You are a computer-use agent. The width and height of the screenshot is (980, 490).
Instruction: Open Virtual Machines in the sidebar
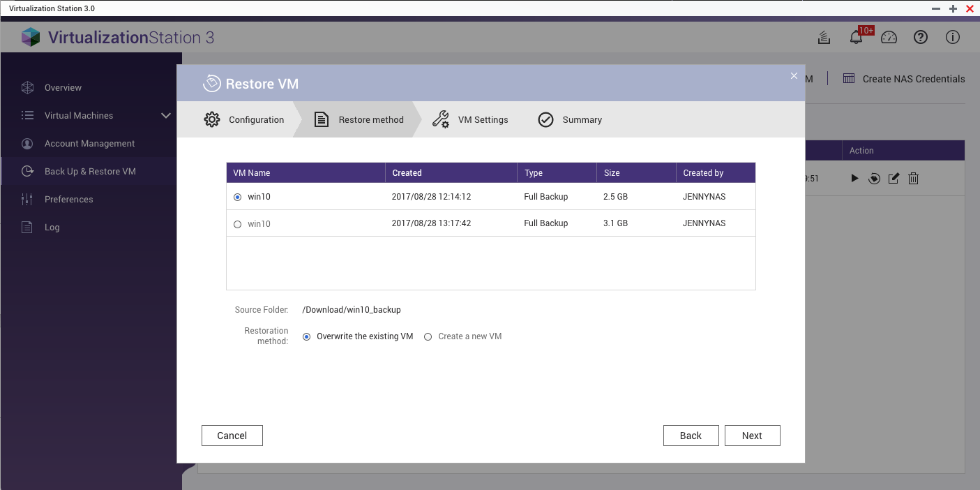(79, 116)
